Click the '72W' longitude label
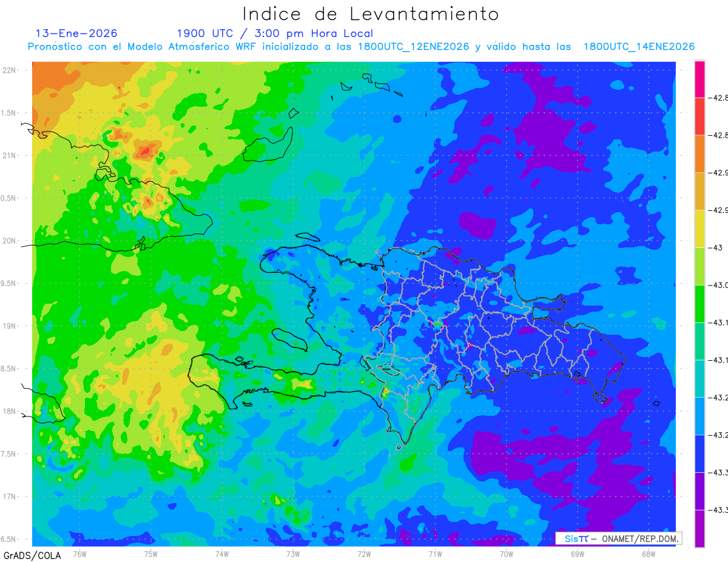 pos(364,554)
